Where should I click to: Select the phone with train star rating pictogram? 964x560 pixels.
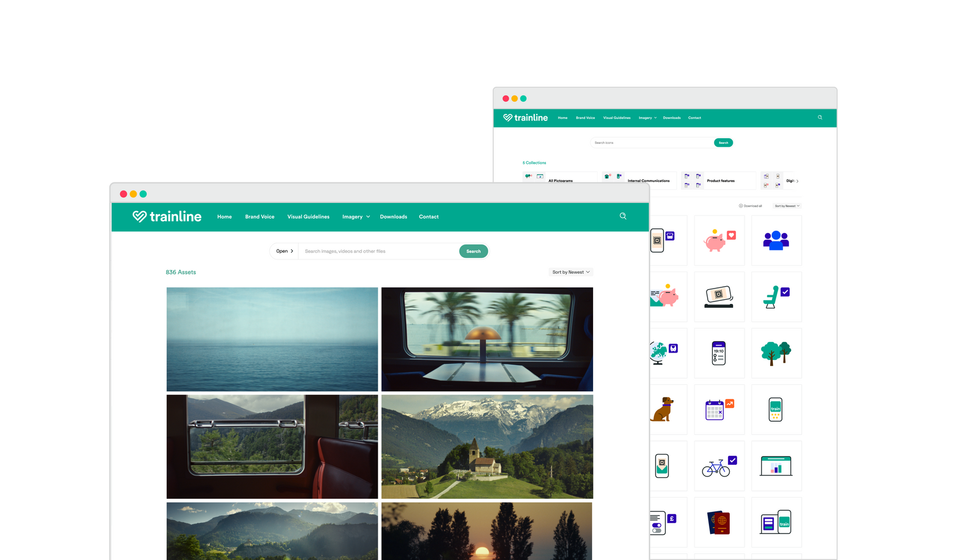point(776,409)
